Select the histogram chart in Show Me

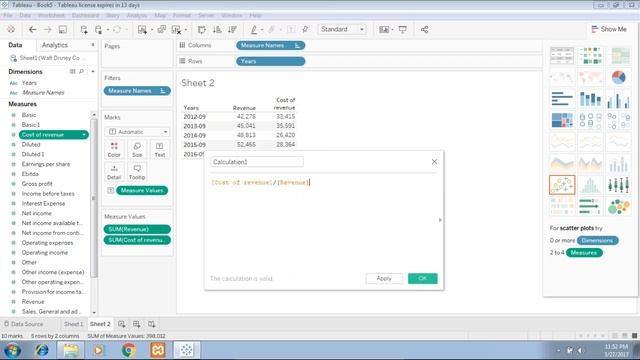click(x=590, y=185)
